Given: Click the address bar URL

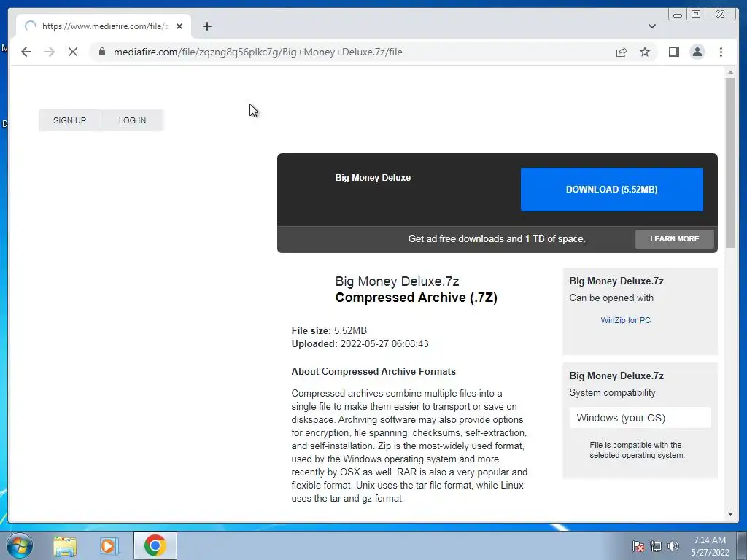Looking at the screenshot, I should click(258, 52).
